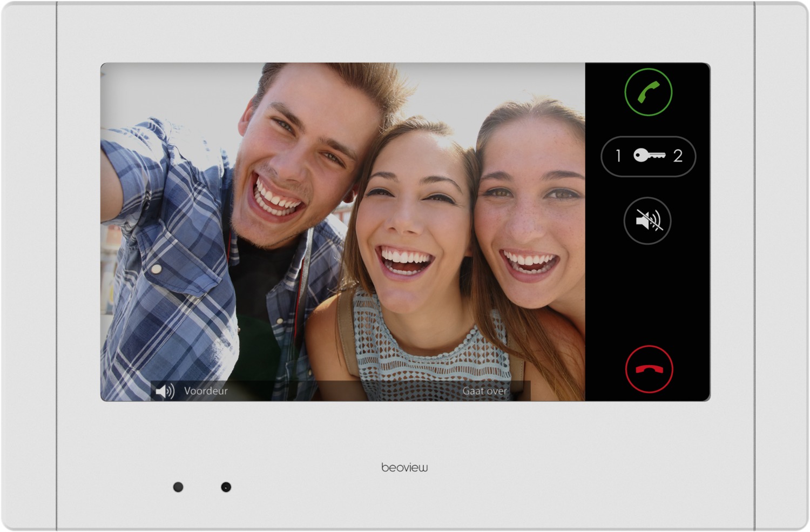Unlock door 1 on the key button

point(618,156)
